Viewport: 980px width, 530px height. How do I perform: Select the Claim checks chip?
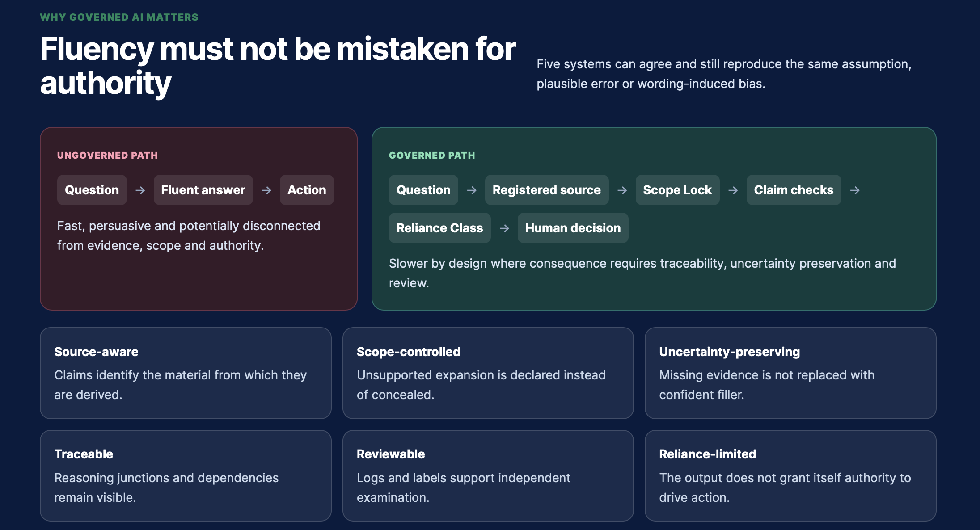(794, 190)
